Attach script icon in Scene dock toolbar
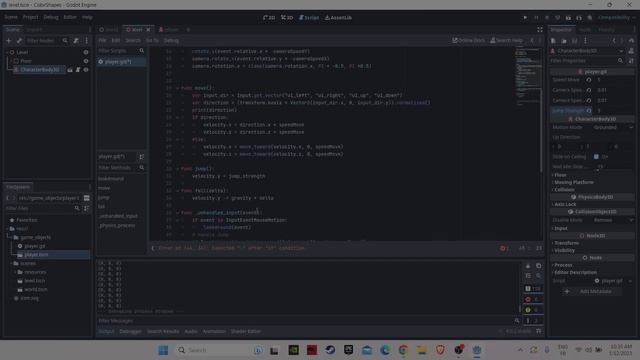 tap(76, 41)
